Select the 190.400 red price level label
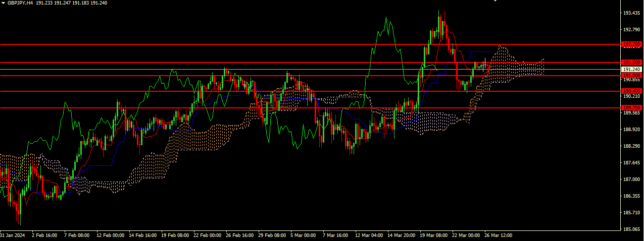 631,91
